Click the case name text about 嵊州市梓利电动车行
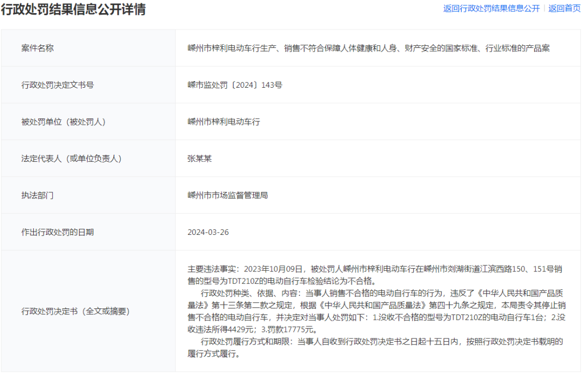Viewport: 588px width, 376px height. tap(369, 48)
